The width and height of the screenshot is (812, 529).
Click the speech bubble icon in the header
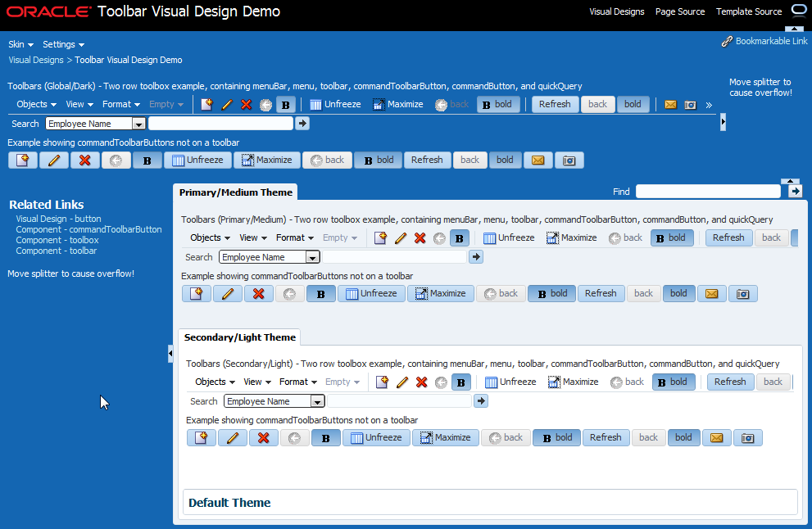coord(799,11)
